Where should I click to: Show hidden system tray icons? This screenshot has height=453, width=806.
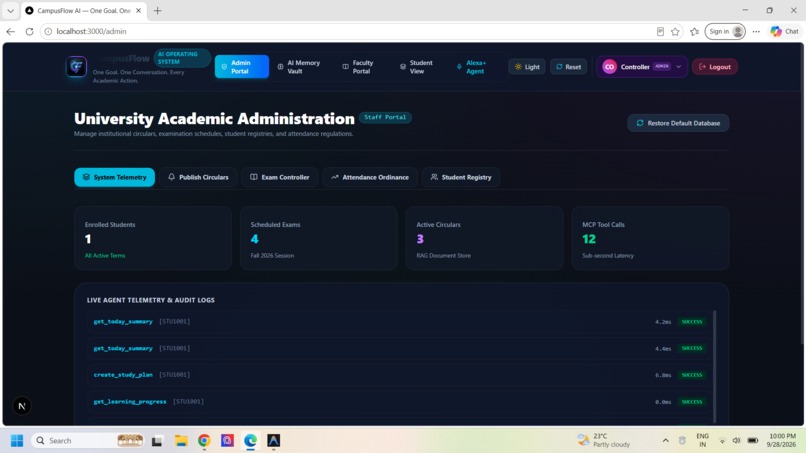point(665,441)
